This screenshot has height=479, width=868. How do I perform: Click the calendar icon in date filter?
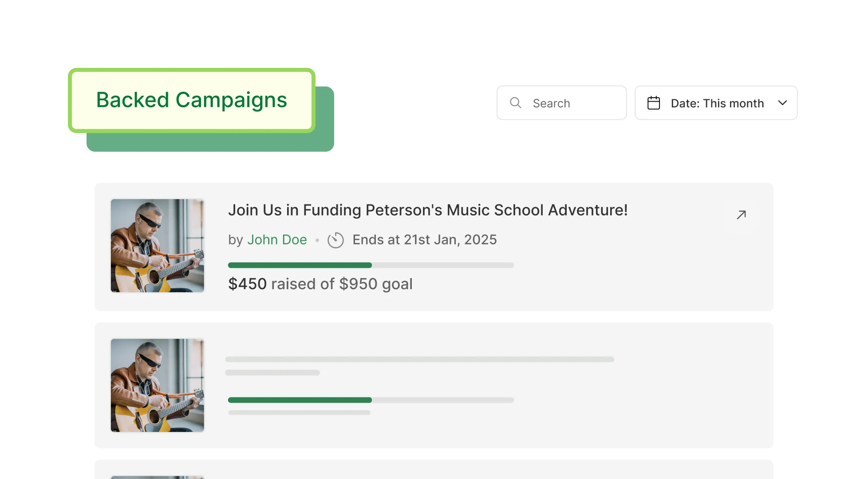pos(654,103)
